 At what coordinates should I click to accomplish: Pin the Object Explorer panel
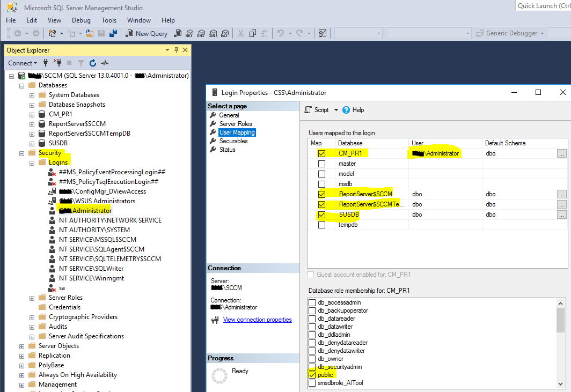tap(176, 50)
